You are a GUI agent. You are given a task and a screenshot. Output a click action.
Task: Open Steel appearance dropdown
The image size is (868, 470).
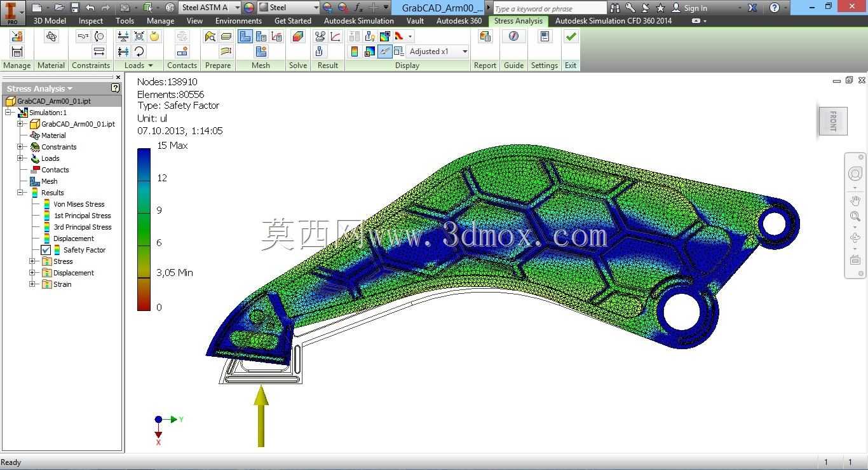pyautogui.click(x=316, y=8)
